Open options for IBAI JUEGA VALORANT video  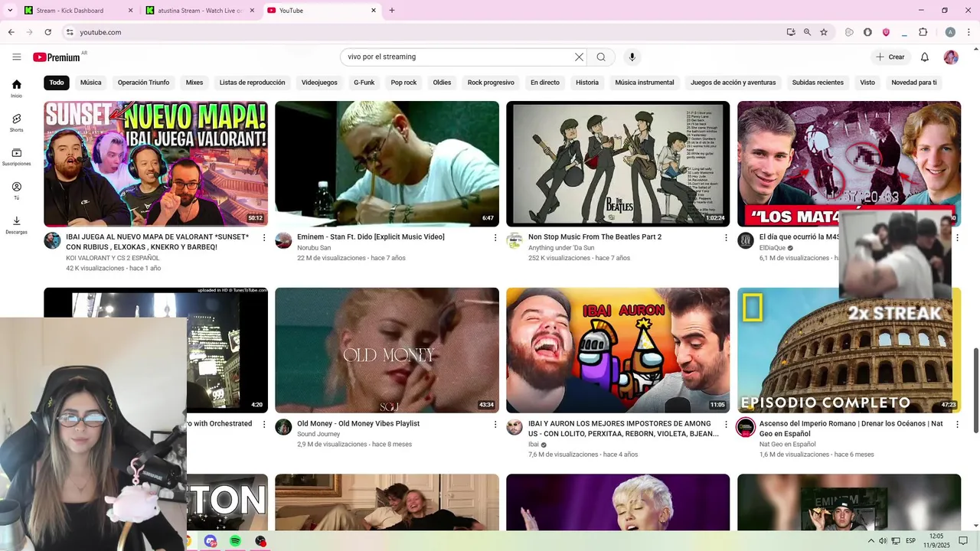(x=264, y=238)
